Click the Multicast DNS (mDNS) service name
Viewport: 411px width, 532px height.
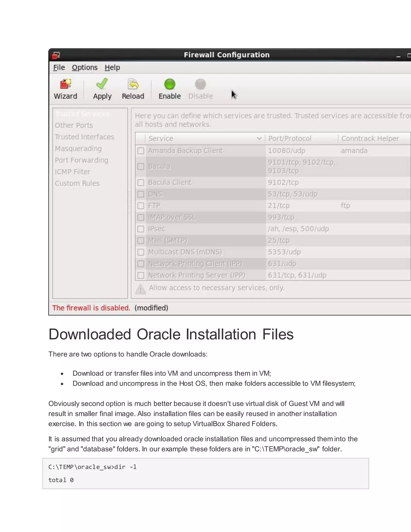click(185, 252)
